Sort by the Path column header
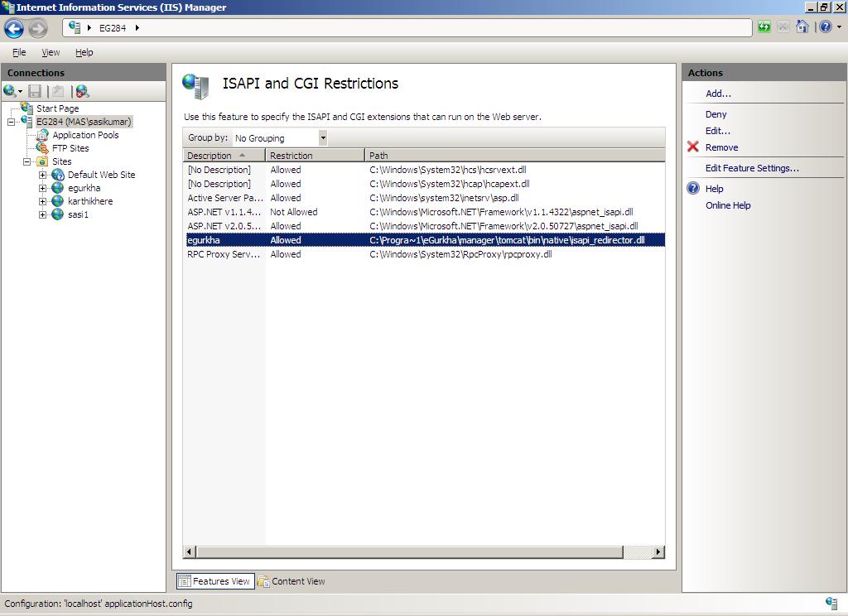The width and height of the screenshot is (848, 616). [515, 155]
